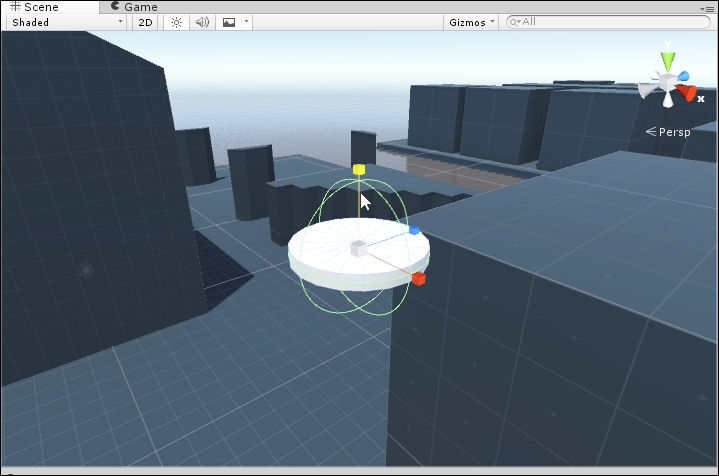Click the yellow Y scale handle

[358, 169]
